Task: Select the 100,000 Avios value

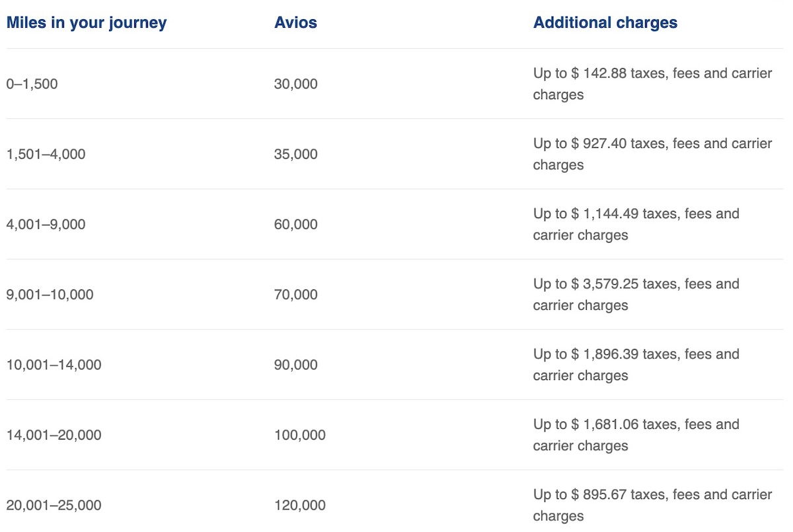Action: (300, 435)
